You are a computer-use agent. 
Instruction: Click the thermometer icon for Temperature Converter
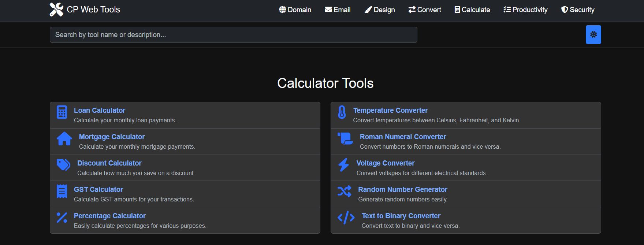point(342,112)
